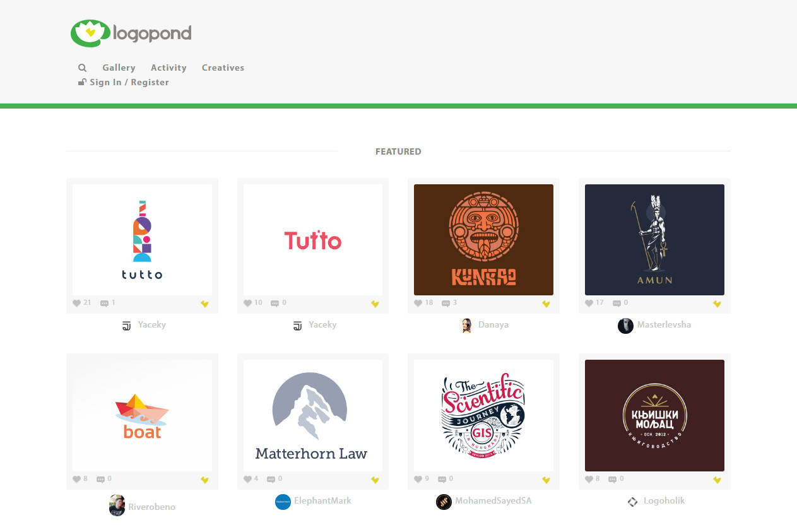Click the FEATURED section heading
This screenshot has width=797, height=532.
pos(398,151)
